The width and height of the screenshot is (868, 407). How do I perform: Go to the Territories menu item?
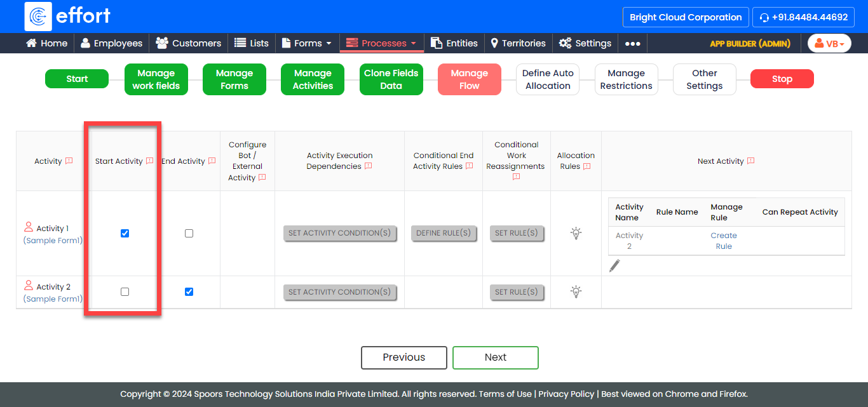pyautogui.click(x=518, y=43)
